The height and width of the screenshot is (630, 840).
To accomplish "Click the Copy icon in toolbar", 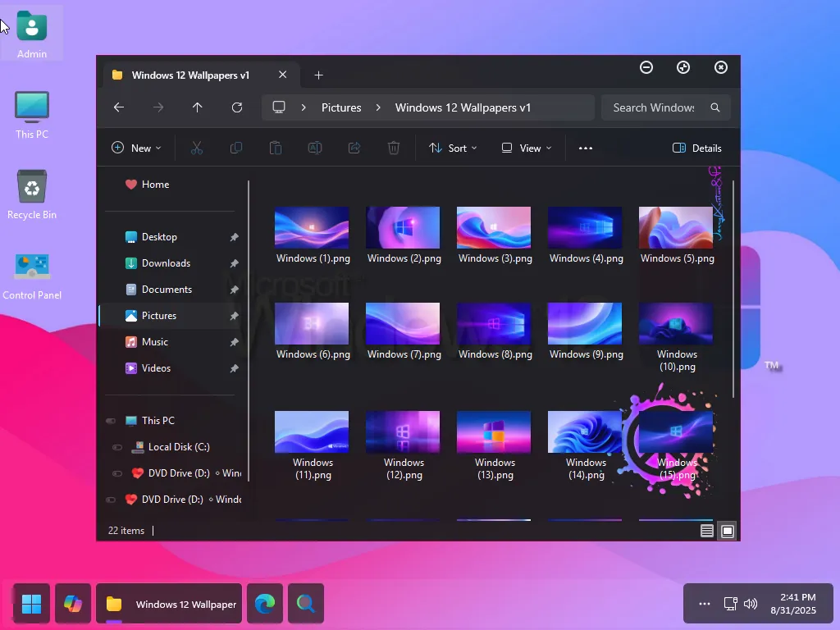I will click(235, 148).
